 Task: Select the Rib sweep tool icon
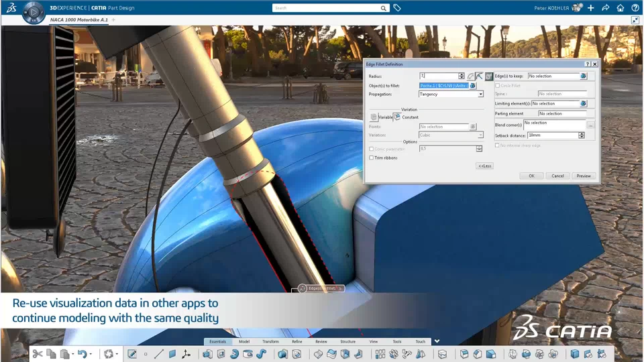(x=261, y=354)
